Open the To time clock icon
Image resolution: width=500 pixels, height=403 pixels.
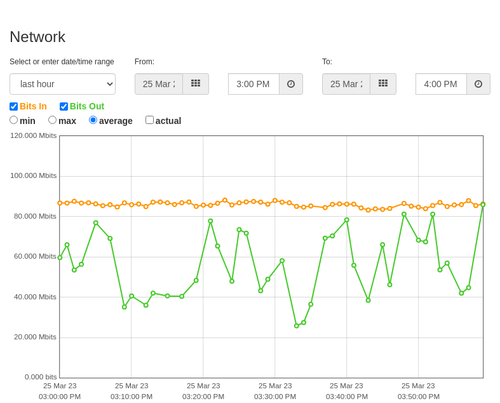478,84
